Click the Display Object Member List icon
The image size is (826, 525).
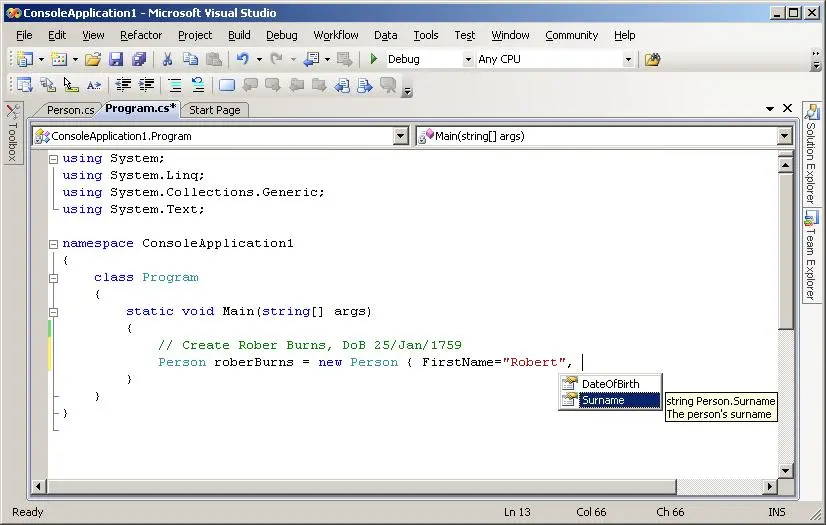(25, 84)
